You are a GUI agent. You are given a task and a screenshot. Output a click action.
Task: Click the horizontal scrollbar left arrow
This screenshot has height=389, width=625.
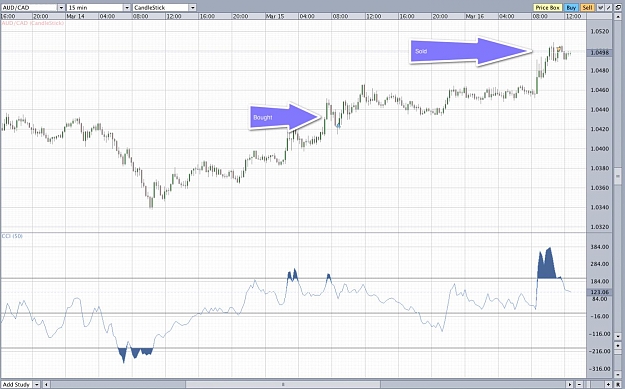pos(46,385)
